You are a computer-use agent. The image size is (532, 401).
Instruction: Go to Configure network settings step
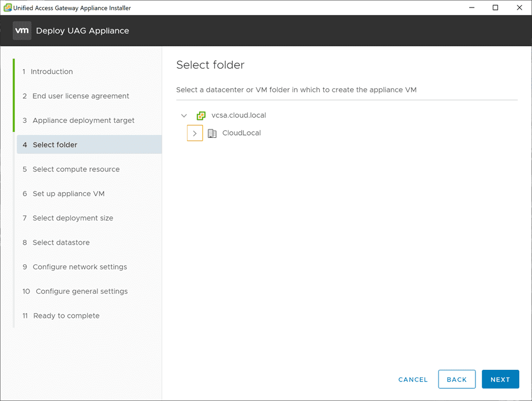pos(80,267)
